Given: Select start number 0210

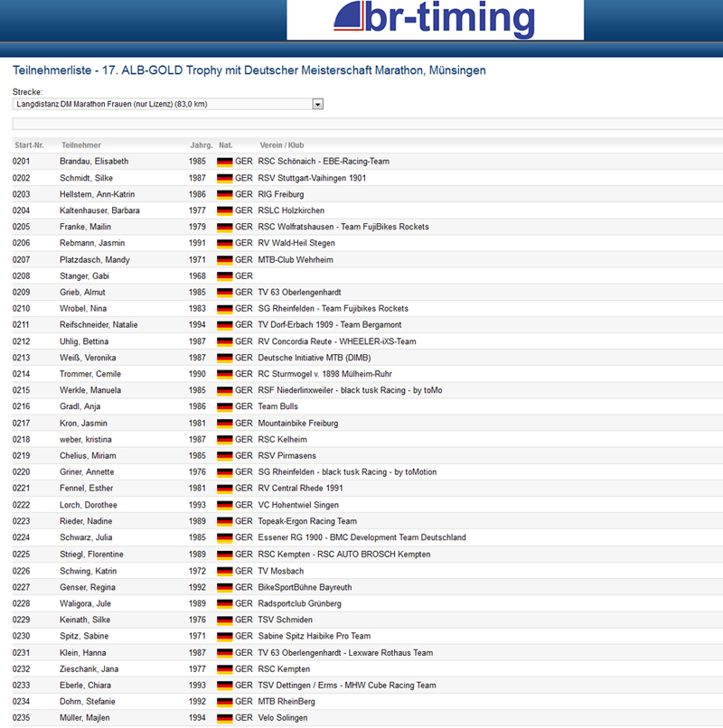Looking at the screenshot, I should click(x=21, y=309).
